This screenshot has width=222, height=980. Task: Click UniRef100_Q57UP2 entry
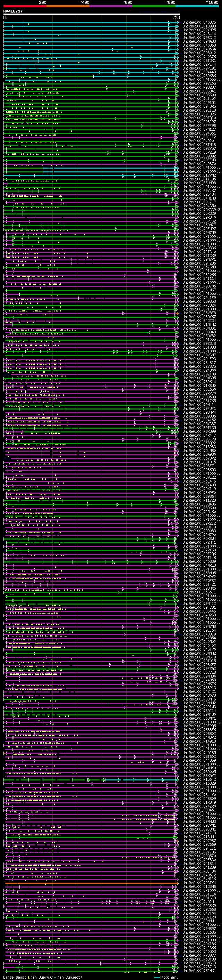[199, 459]
